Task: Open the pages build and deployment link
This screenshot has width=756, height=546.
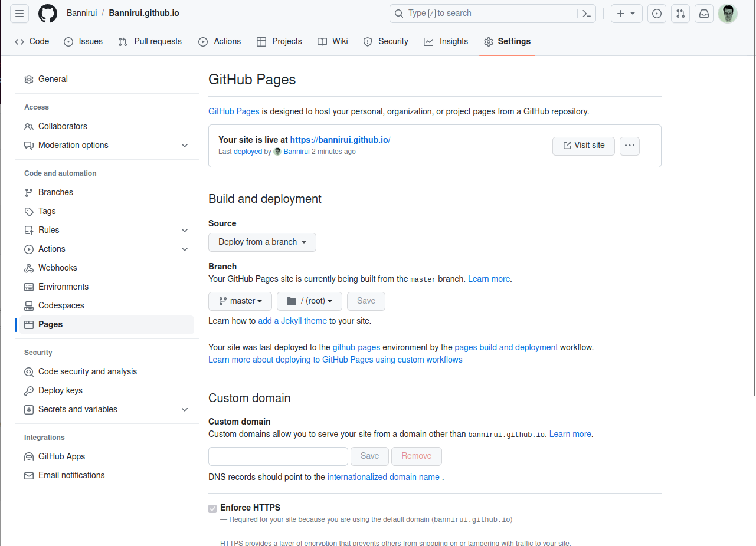Action: (x=506, y=347)
